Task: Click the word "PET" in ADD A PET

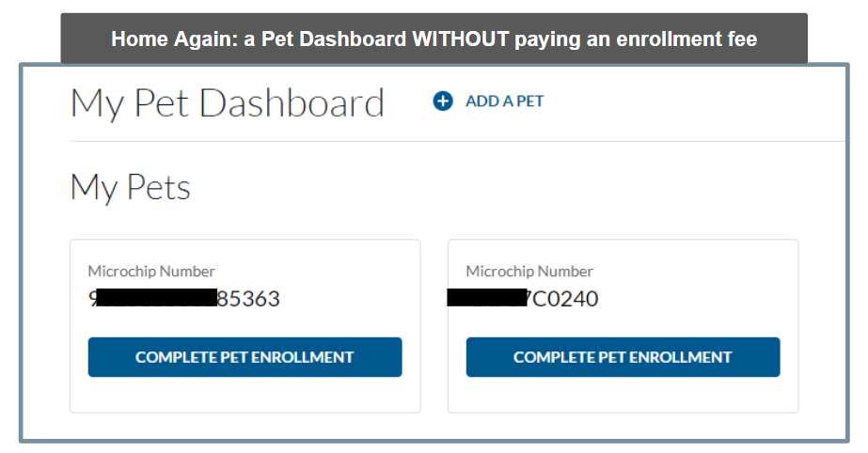Action: (529, 102)
